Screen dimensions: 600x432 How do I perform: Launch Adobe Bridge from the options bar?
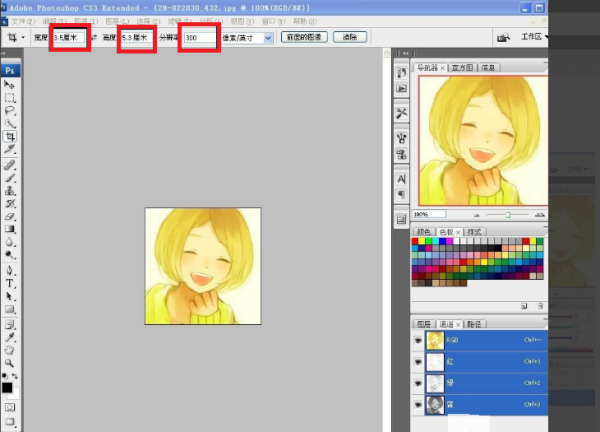tap(503, 37)
